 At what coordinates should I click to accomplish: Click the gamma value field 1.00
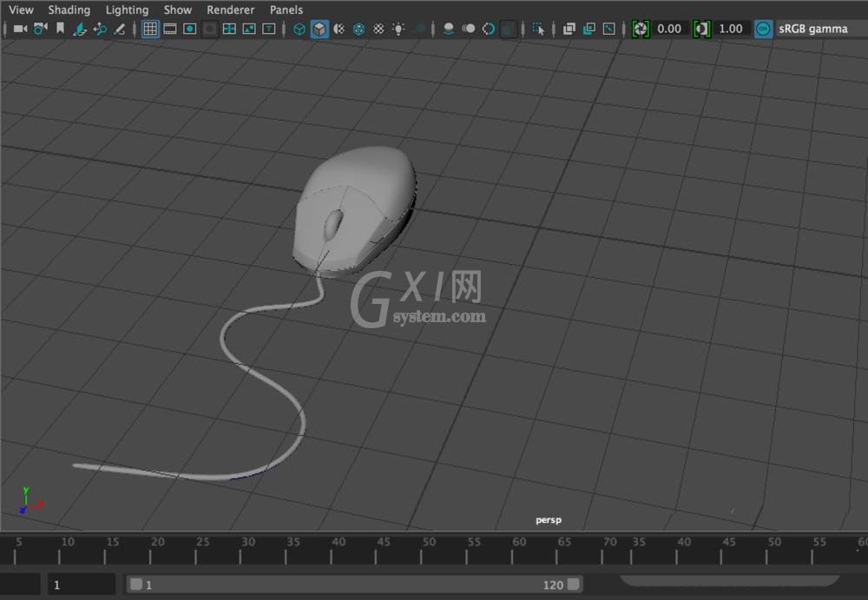[x=731, y=29]
